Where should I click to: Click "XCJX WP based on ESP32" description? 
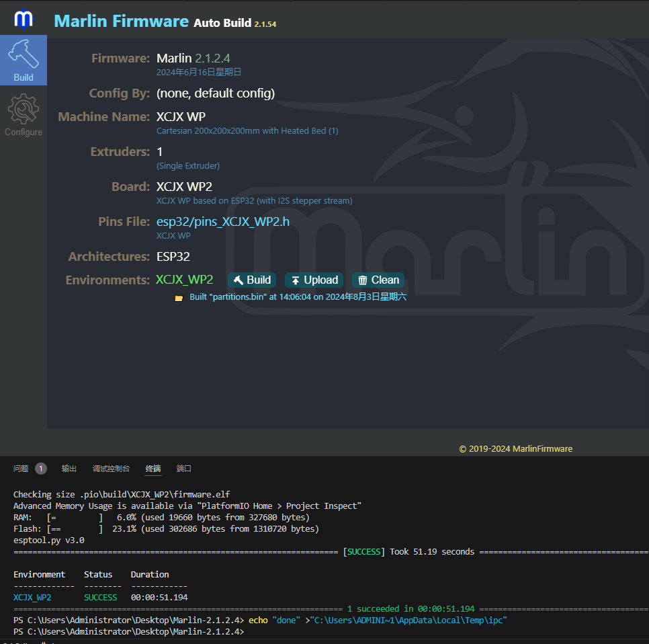coord(254,201)
